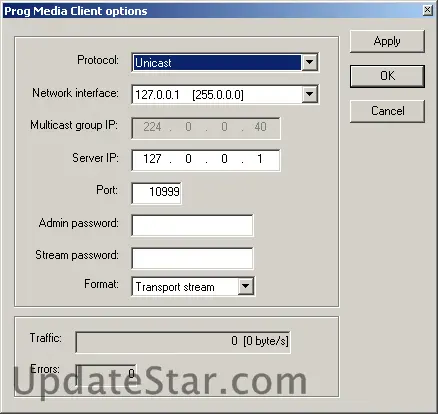Click the Traffic readout box
Image resolution: width=438 pixels, height=414 pixels.
[183, 342]
